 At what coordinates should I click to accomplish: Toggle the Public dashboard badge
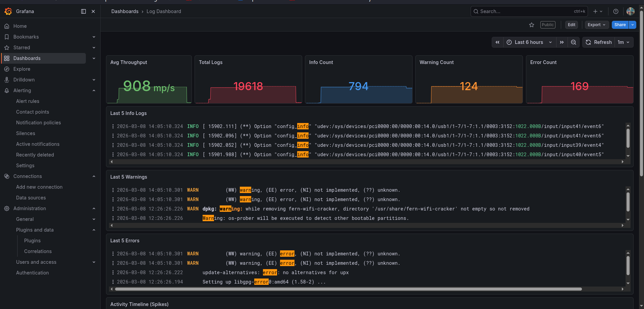tap(548, 25)
